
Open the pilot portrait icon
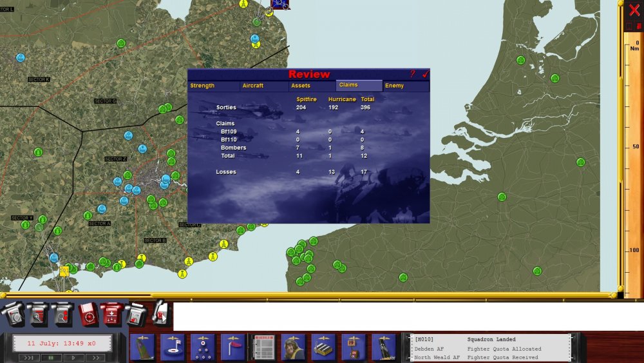pyautogui.click(x=293, y=348)
